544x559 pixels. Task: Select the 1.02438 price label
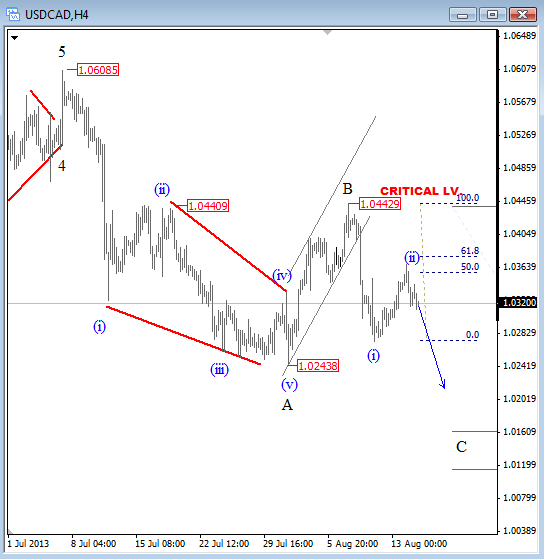point(318,366)
